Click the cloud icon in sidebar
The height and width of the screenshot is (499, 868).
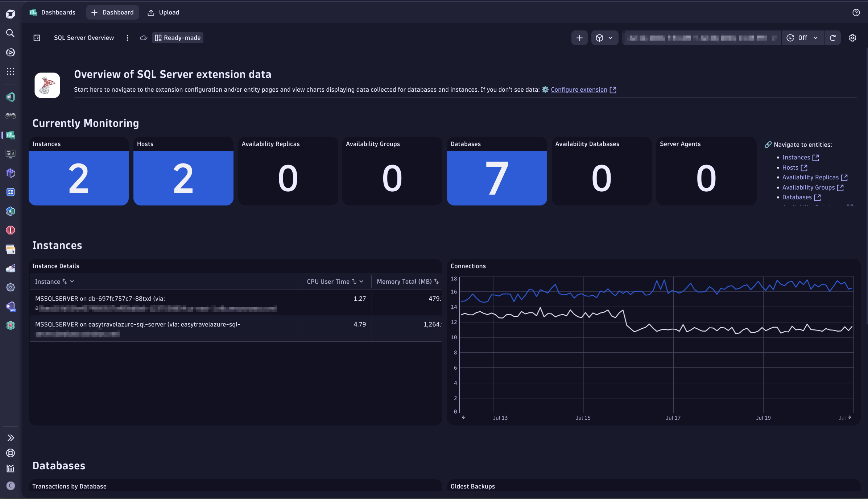pos(11,269)
